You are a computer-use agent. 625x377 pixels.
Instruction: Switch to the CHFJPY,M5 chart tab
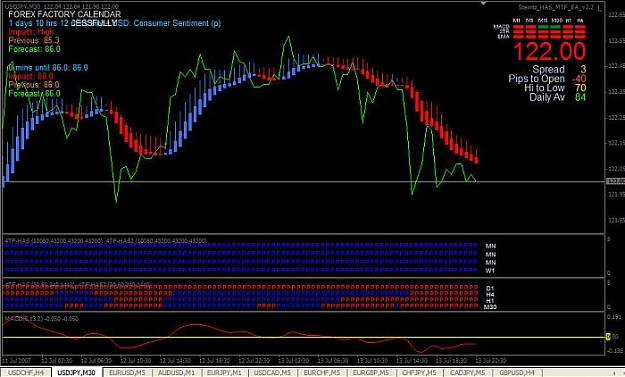click(x=419, y=373)
